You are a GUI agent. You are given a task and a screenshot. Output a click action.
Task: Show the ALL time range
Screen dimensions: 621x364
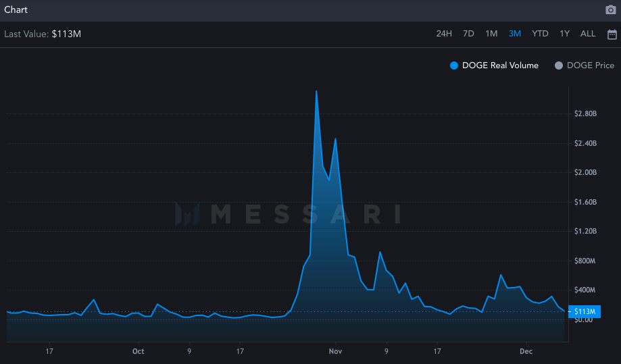588,34
